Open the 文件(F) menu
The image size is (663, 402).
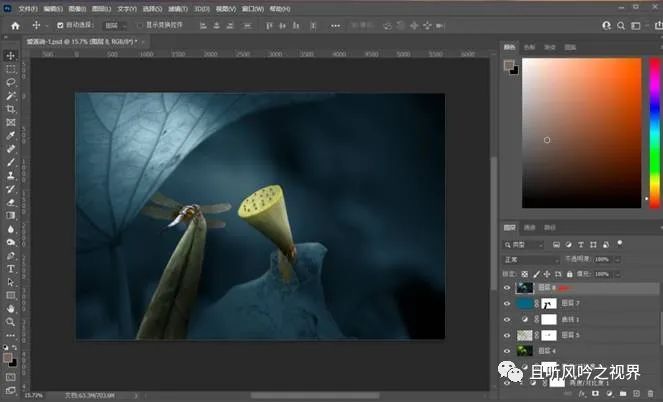27,8
